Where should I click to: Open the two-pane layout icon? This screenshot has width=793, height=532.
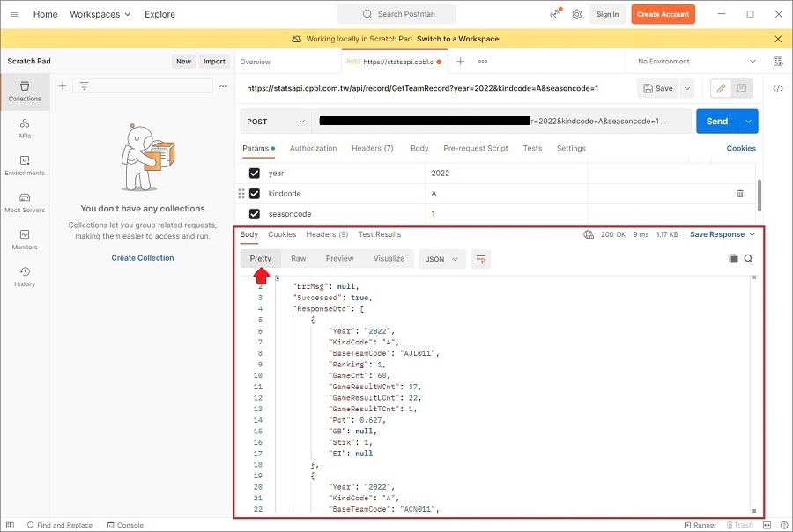coord(767,526)
